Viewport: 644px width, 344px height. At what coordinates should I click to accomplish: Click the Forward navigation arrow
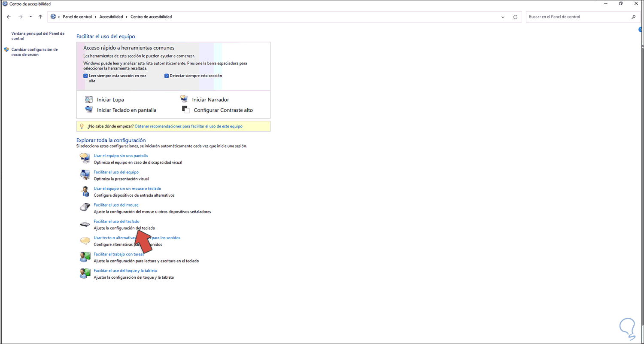[20, 17]
